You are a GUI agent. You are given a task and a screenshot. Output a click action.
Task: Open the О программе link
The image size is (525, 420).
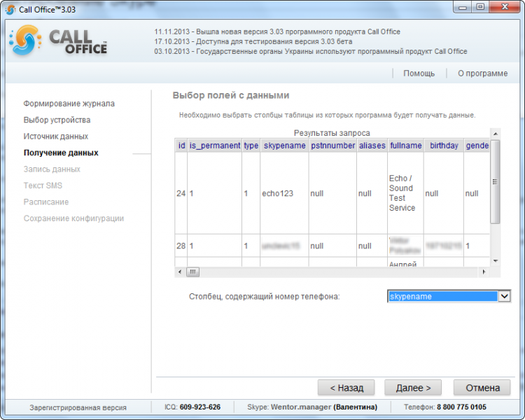(482, 73)
